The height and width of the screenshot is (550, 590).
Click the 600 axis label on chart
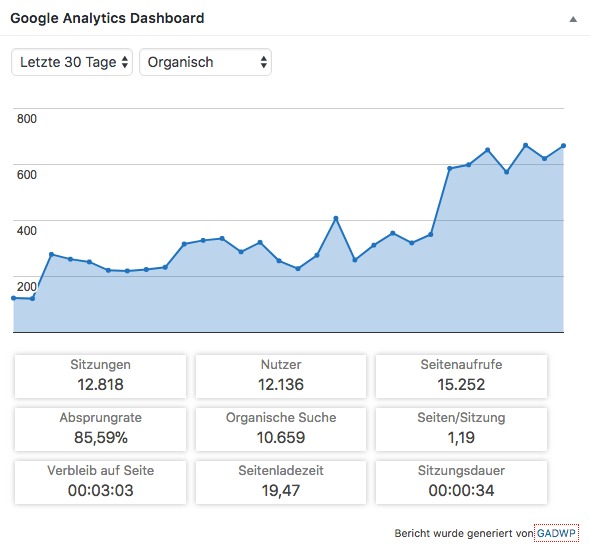click(27, 175)
